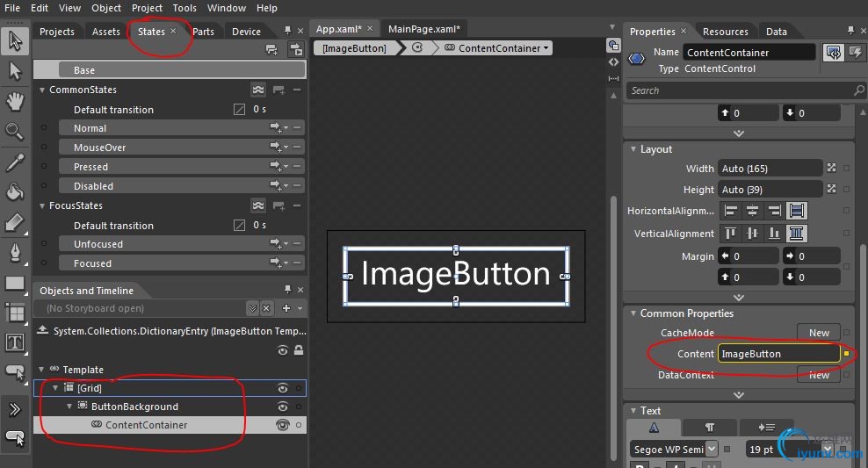
Task: Collapse the CommonStates group
Action: click(41, 90)
